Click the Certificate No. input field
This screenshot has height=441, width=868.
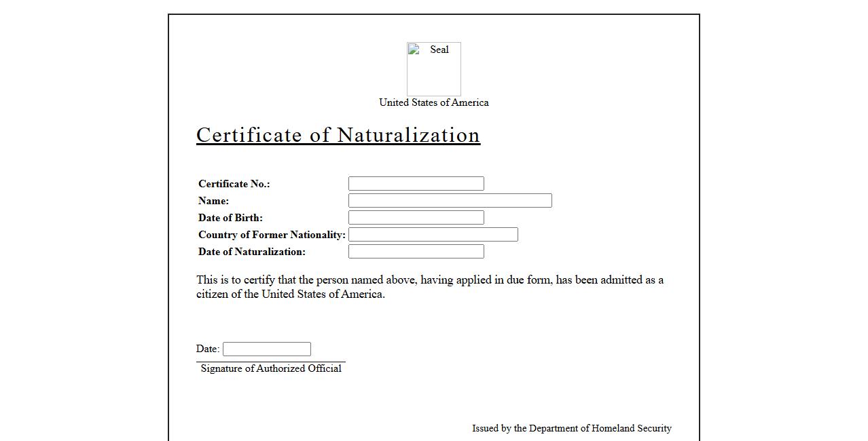click(x=416, y=184)
